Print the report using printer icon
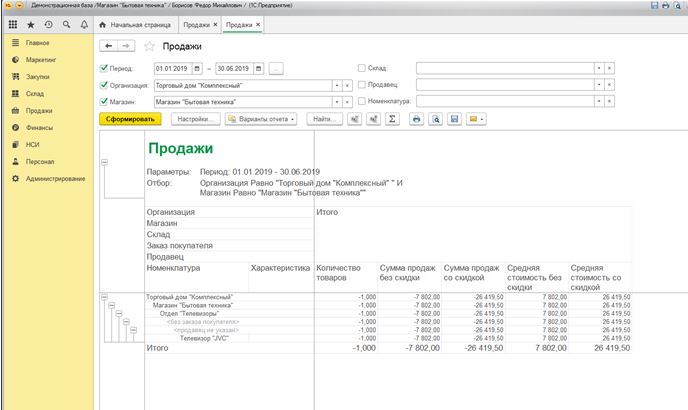688x410 pixels. point(416,119)
